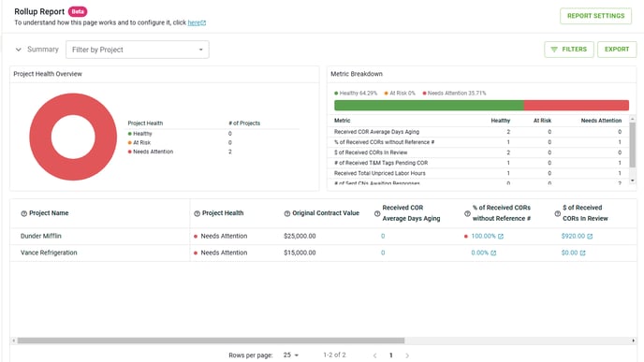The width and height of the screenshot is (644, 362).
Task: Click $ of Received CORs In Review help icon
Action: (x=557, y=213)
